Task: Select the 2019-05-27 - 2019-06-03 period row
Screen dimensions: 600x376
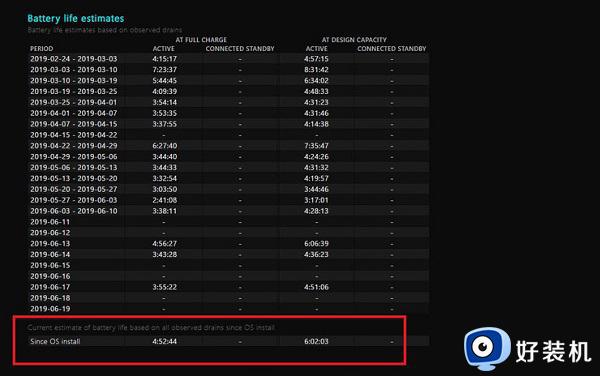Action: pos(229,200)
